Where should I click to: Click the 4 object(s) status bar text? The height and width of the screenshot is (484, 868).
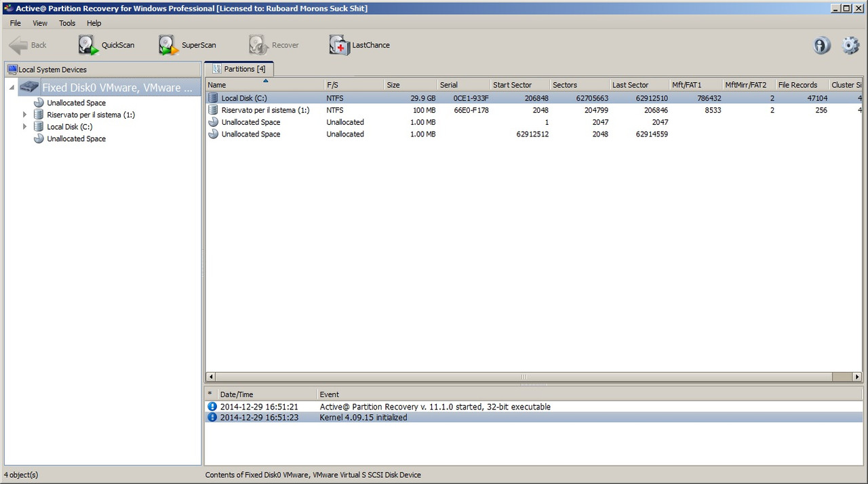(21, 474)
